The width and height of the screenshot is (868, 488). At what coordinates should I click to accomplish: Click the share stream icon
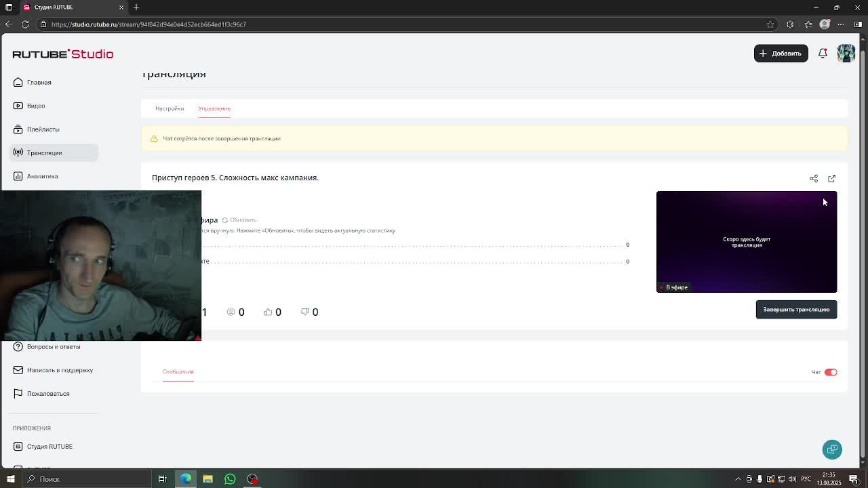[814, 178]
